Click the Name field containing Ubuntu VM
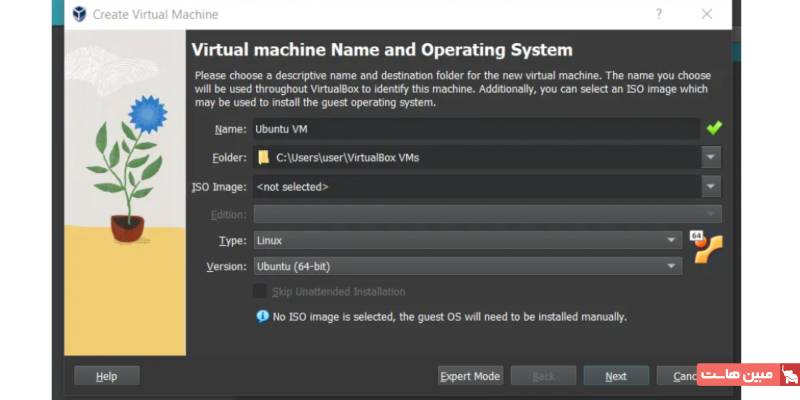The height and width of the screenshot is (400, 800). (x=475, y=128)
